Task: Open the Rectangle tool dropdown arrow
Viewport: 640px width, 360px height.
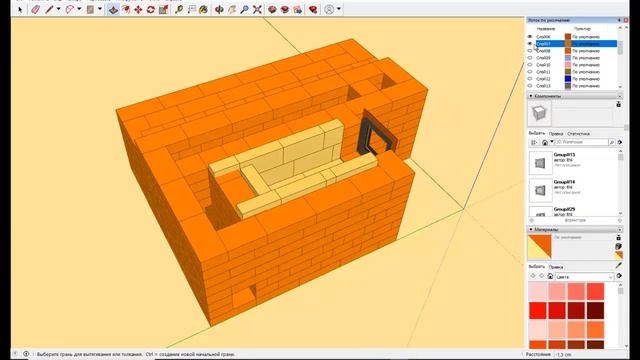Action: point(100,9)
